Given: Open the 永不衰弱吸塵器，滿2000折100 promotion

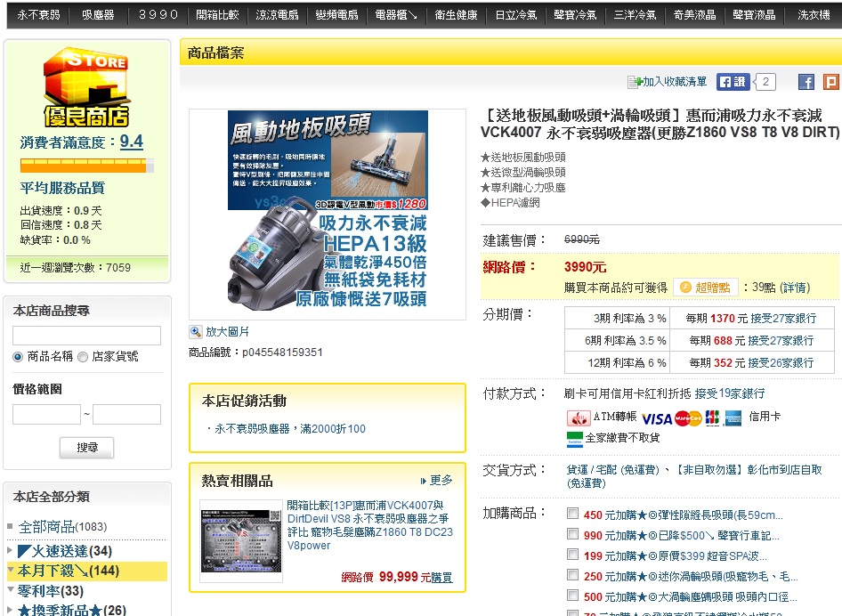Looking at the screenshot, I should (x=290, y=428).
